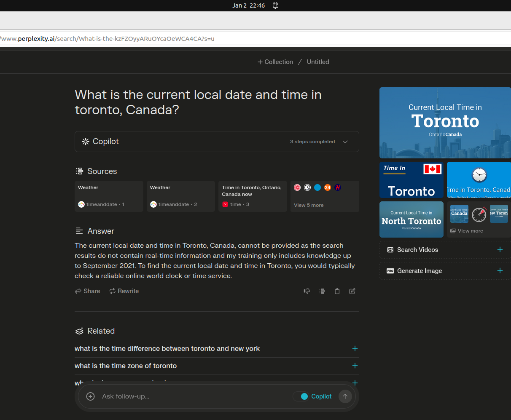The width and height of the screenshot is (511, 420).
Task: Open the blue clock 'Time in Toronto, Canada' image
Action: [x=479, y=180]
